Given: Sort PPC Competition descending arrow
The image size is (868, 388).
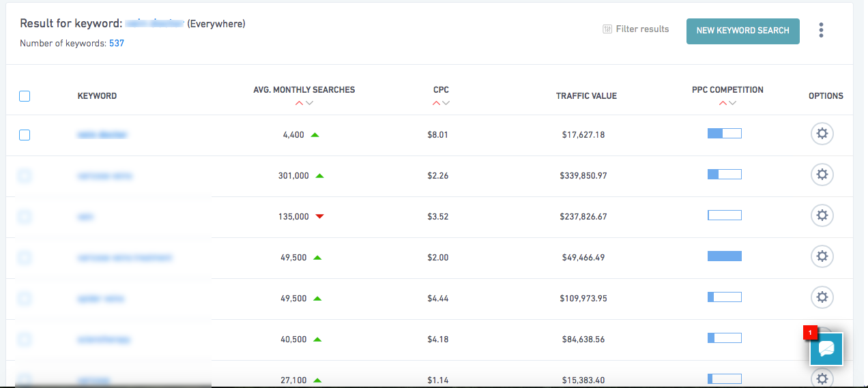Looking at the screenshot, I should (733, 103).
